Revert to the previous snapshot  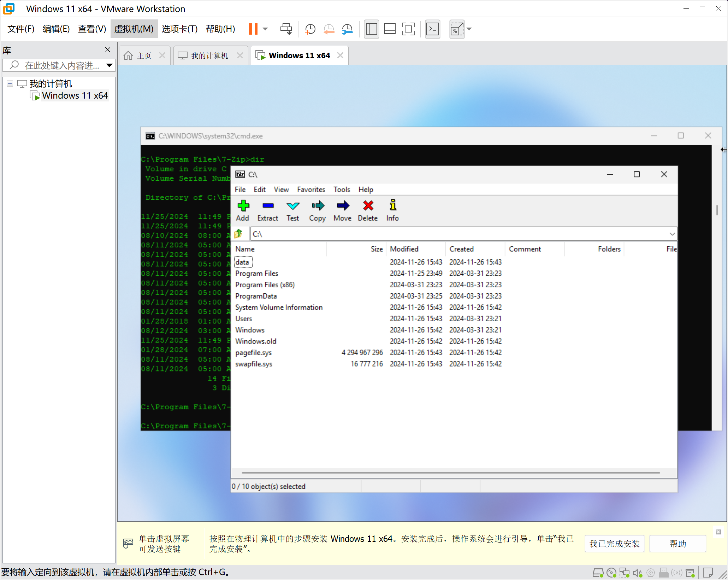[x=329, y=29]
